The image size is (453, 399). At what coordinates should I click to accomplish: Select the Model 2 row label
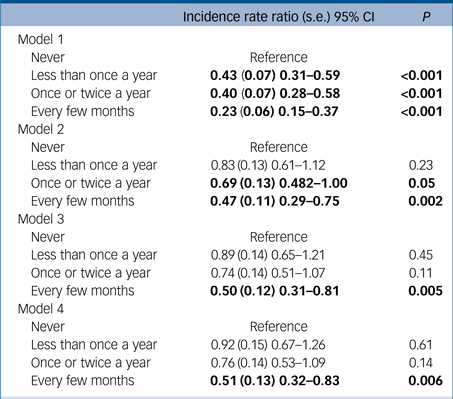(41, 129)
